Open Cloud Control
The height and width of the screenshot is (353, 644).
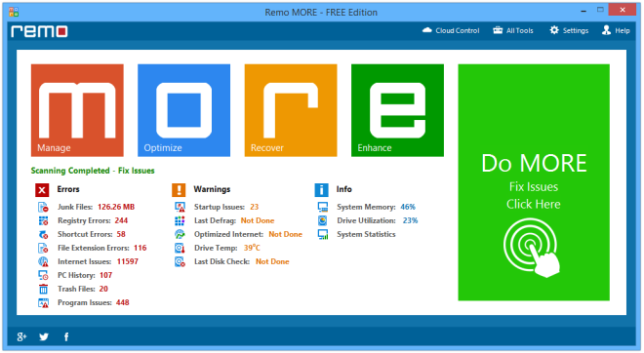click(x=451, y=30)
